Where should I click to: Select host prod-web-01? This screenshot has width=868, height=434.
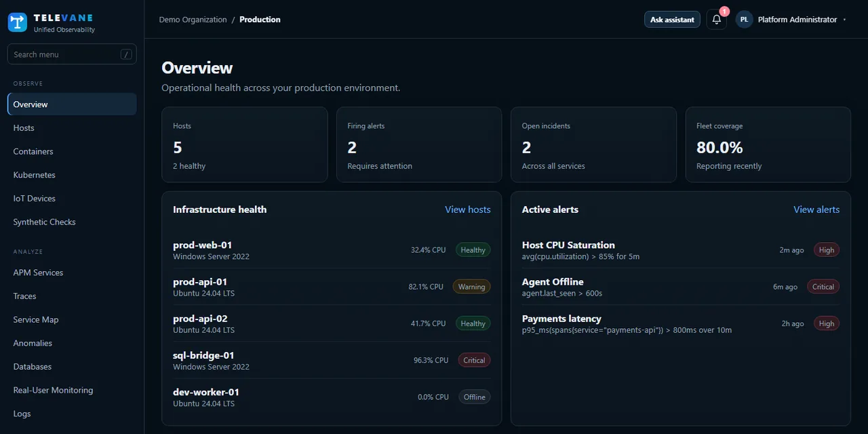click(x=332, y=250)
